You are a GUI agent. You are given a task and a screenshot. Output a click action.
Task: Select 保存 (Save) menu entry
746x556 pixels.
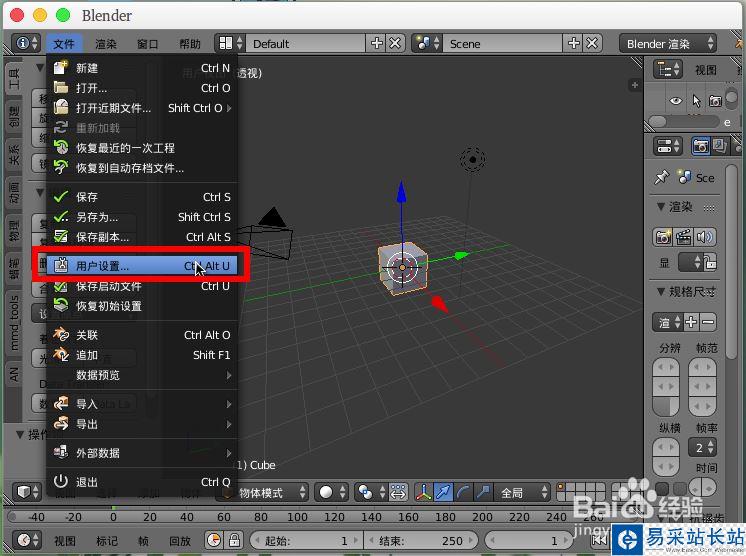141,197
